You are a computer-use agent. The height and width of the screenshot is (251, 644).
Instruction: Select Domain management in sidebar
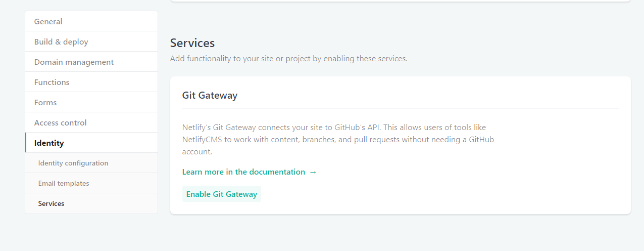click(x=74, y=62)
